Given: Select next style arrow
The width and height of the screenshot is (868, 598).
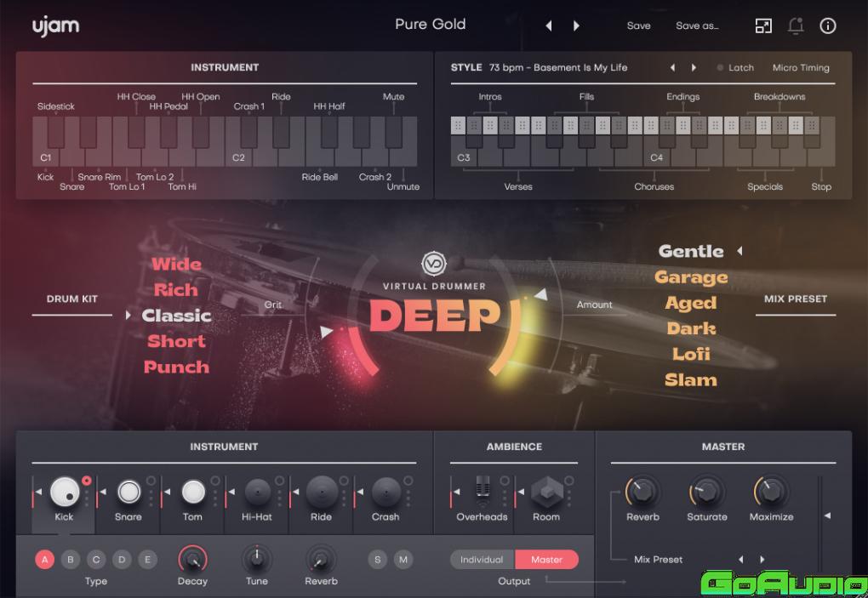Looking at the screenshot, I should [x=694, y=67].
